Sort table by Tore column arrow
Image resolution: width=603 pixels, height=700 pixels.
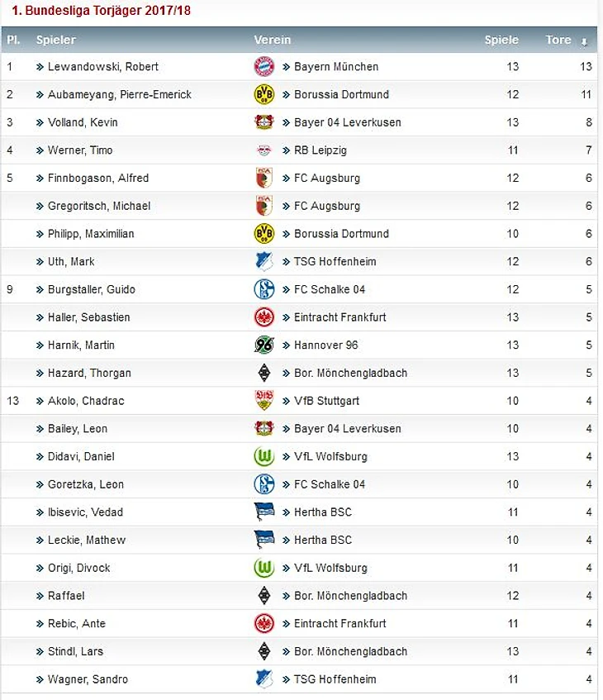click(584, 41)
